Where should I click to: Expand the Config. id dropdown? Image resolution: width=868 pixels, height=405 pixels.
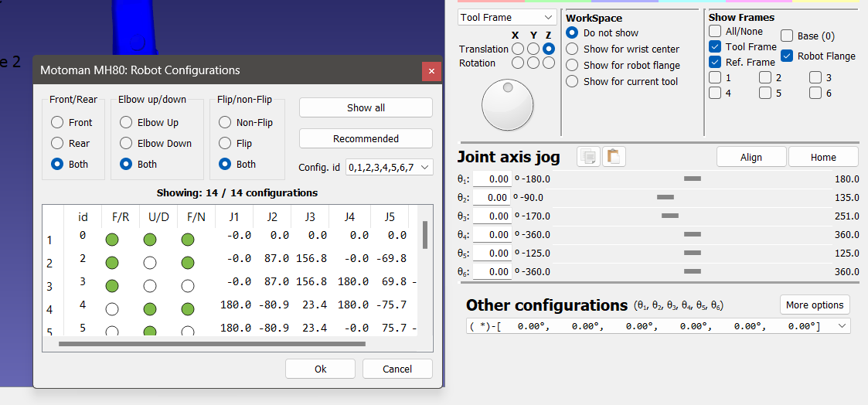tap(389, 167)
